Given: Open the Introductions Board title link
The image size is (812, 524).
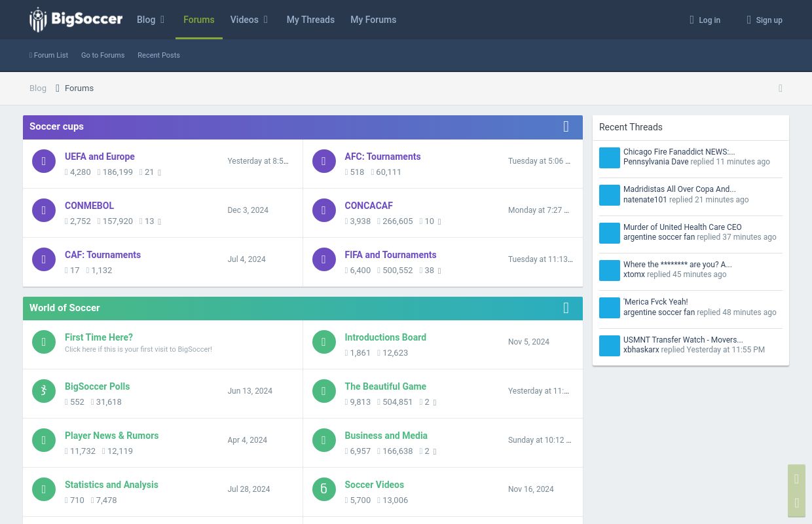Looking at the screenshot, I should (386, 337).
